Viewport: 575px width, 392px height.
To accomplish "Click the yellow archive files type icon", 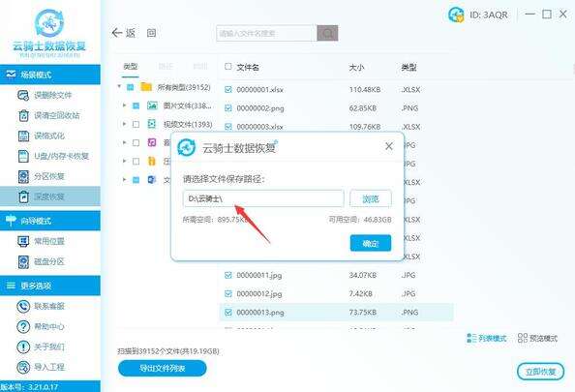I will point(151,161).
